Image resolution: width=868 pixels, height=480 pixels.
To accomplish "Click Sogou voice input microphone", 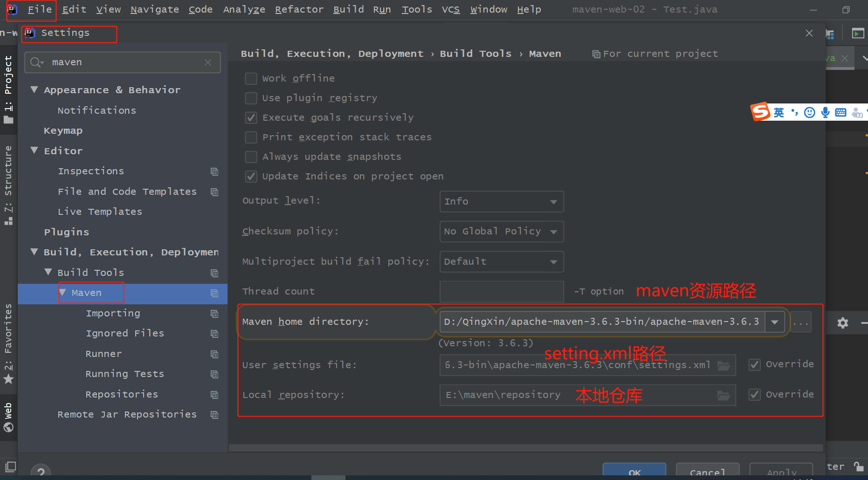I will click(x=825, y=112).
